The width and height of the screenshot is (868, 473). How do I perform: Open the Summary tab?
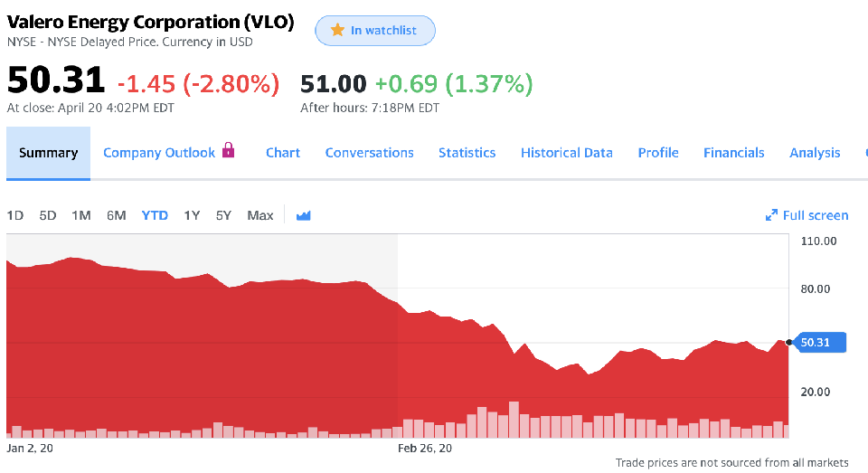[48, 153]
